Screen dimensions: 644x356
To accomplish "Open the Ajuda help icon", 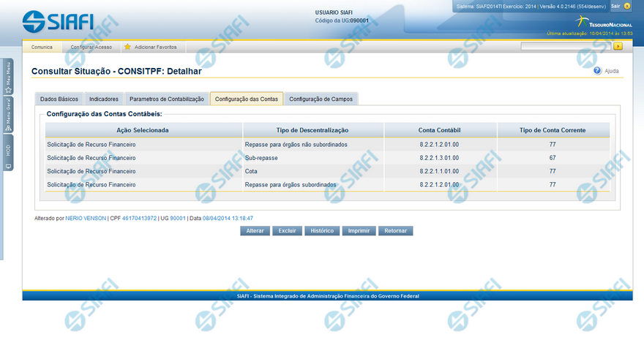I will pos(597,71).
